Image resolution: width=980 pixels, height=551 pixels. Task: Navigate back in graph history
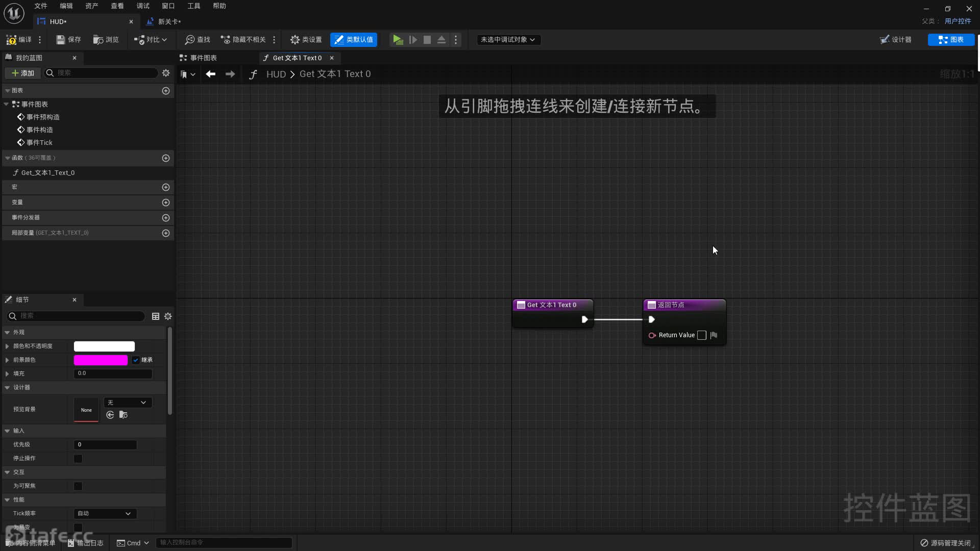[210, 74]
